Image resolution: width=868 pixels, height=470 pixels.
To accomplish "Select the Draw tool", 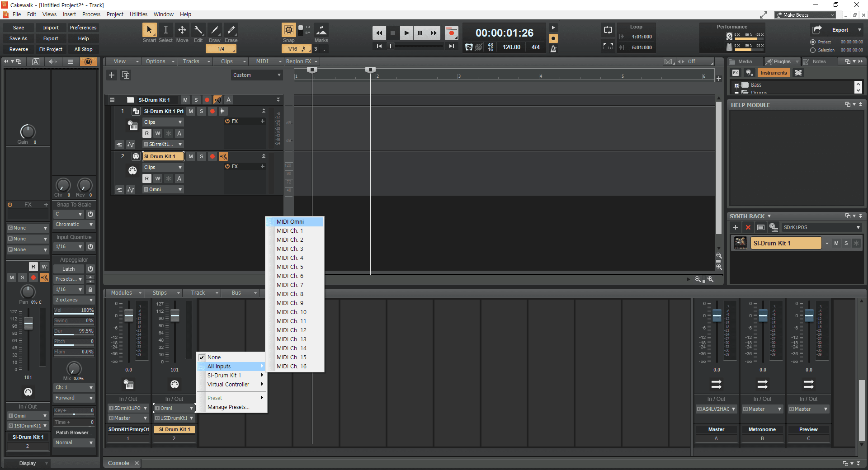I will click(x=214, y=30).
